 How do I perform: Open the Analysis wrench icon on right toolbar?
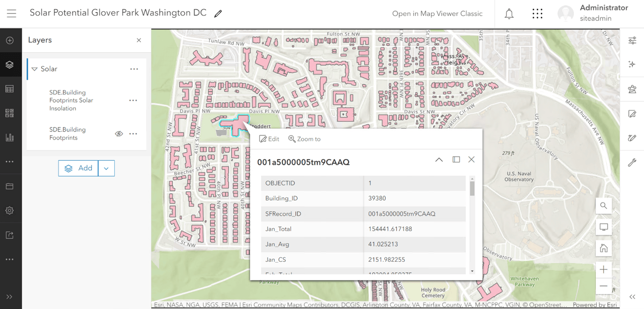pyautogui.click(x=632, y=163)
